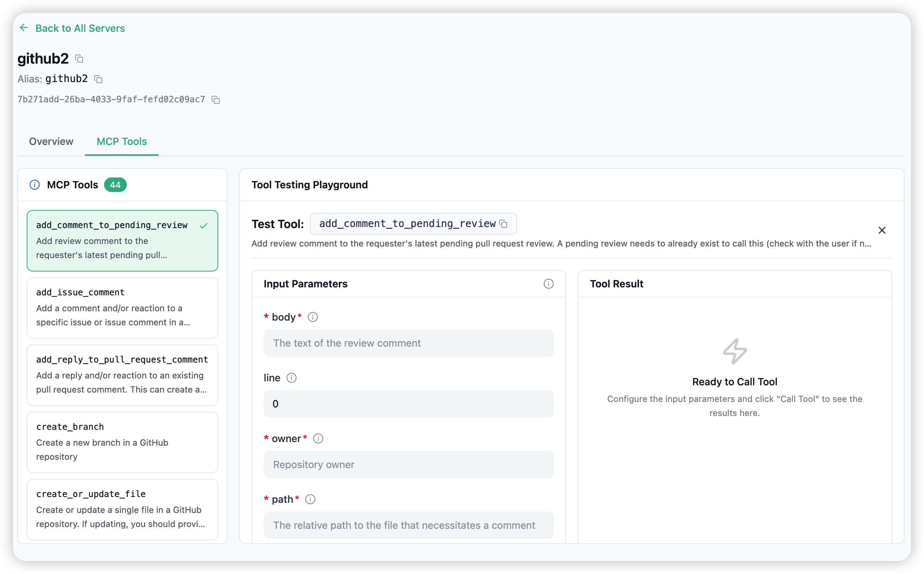Image resolution: width=924 pixels, height=574 pixels.
Task: Click the tool description text under Test Tool
Action: 561,244
